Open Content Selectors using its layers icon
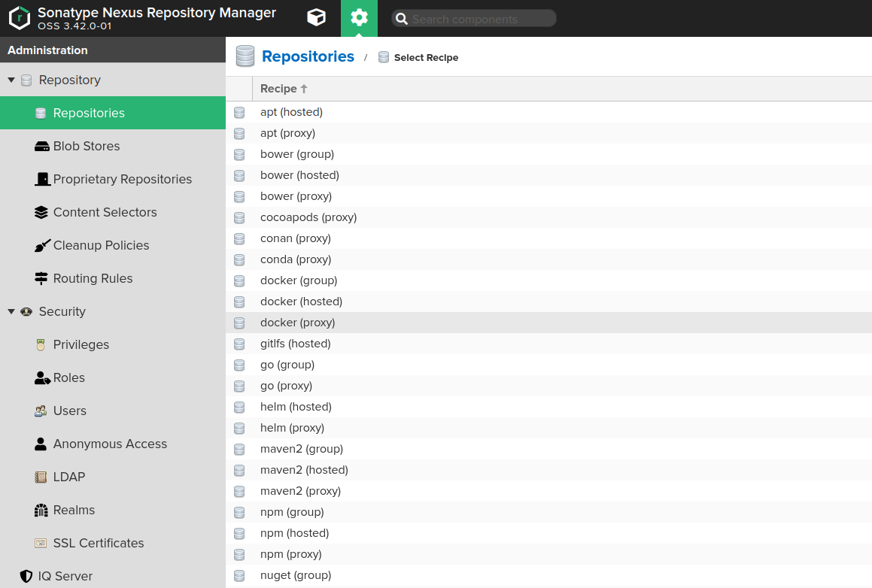Viewport: 872px width, 588px height. [41, 212]
